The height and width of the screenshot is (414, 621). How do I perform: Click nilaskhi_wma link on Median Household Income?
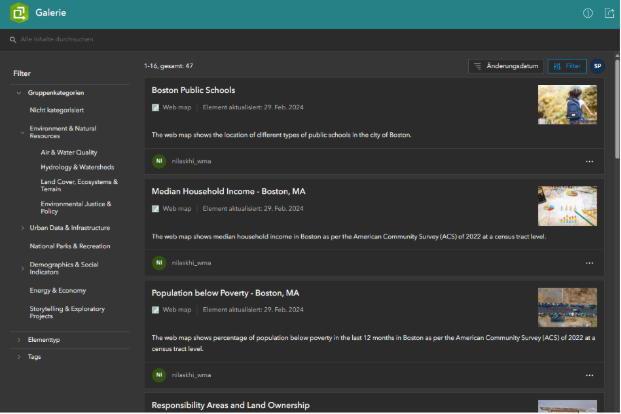(191, 263)
